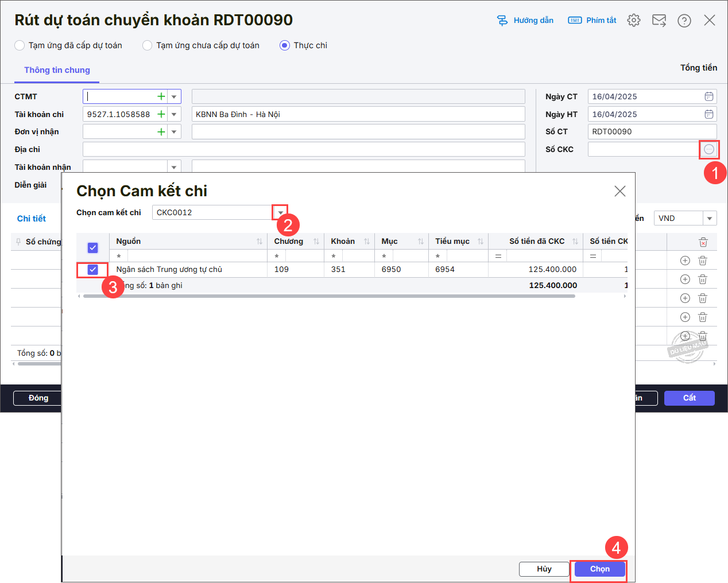
Task: Uncheck the Ngân sách Trung ương tự chủ row
Action: click(93, 270)
